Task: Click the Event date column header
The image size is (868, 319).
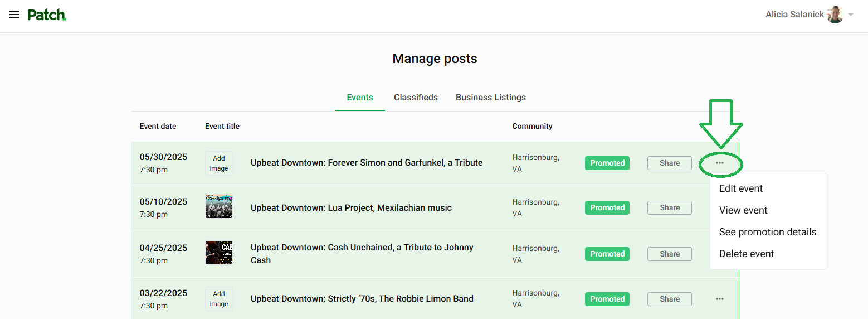Action: tap(158, 127)
